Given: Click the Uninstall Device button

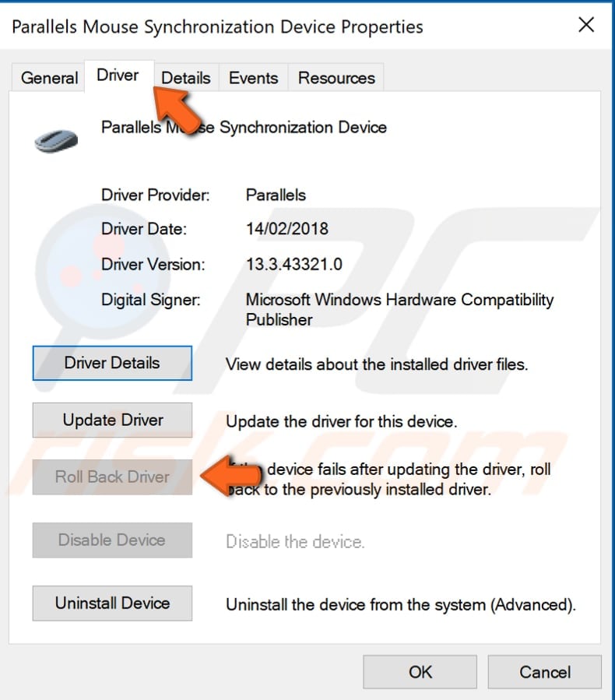Looking at the screenshot, I should (x=112, y=603).
